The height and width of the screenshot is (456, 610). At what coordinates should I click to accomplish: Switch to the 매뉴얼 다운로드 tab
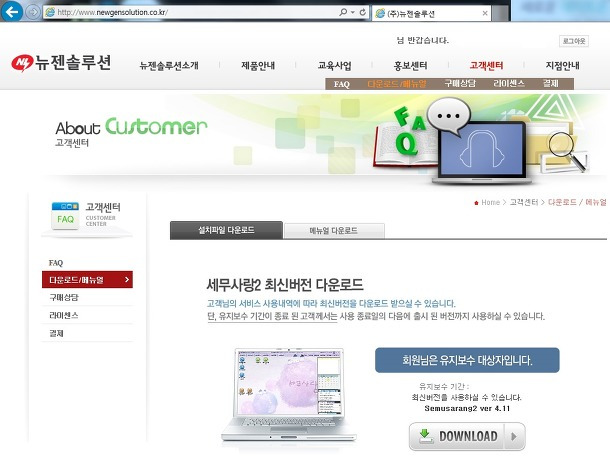[x=334, y=231]
